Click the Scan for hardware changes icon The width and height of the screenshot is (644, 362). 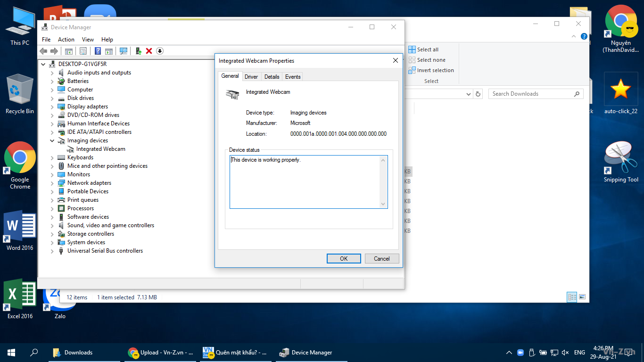(x=124, y=51)
